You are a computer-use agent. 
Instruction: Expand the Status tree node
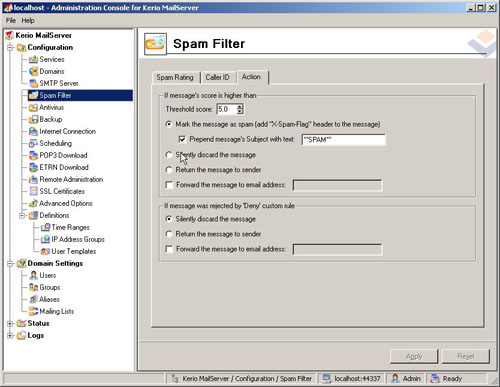pyautogui.click(x=10, y=323)
